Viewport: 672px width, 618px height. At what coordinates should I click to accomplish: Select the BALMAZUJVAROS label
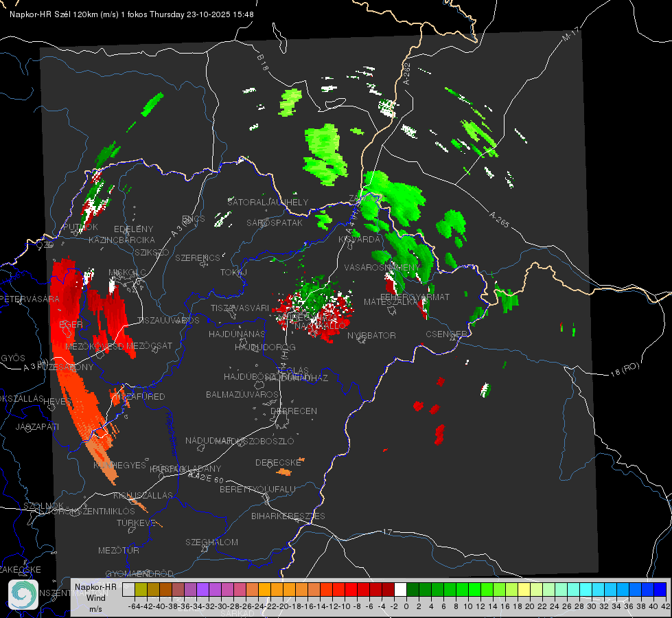click(242, 394)
